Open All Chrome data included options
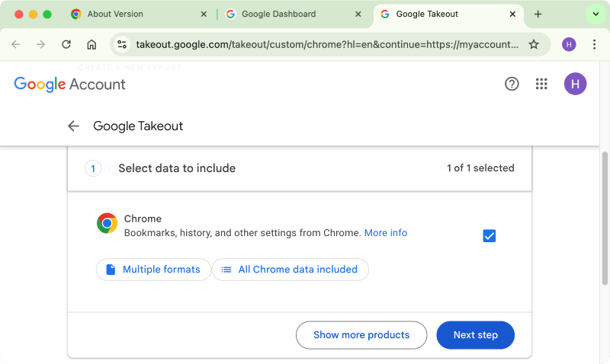 (x=291, y=270)
